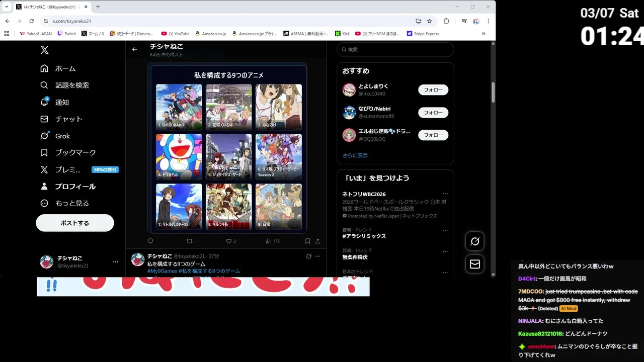The image size is (644, 362).
Task: Open 通知 notifications
Action: coord(55,102)
